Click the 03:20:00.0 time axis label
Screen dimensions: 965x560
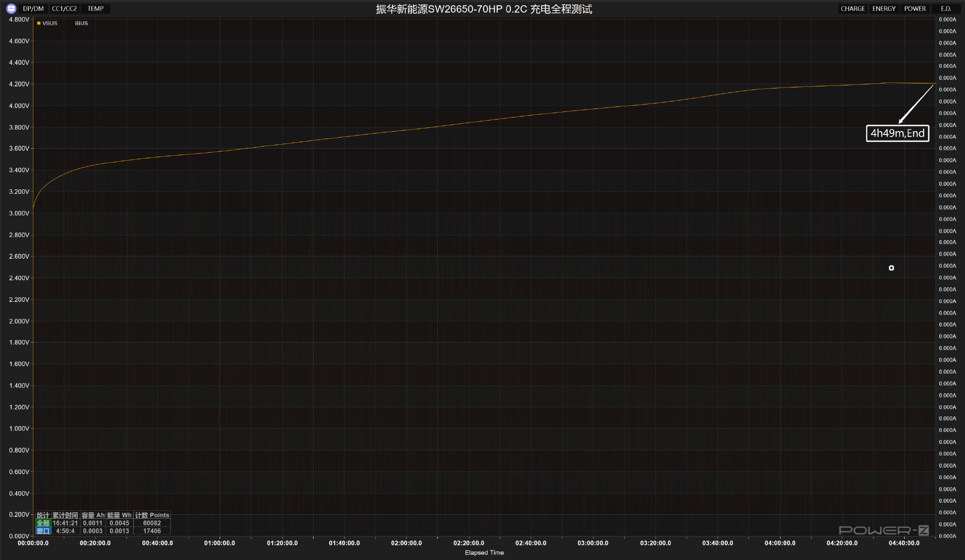(x=655, y=543)
